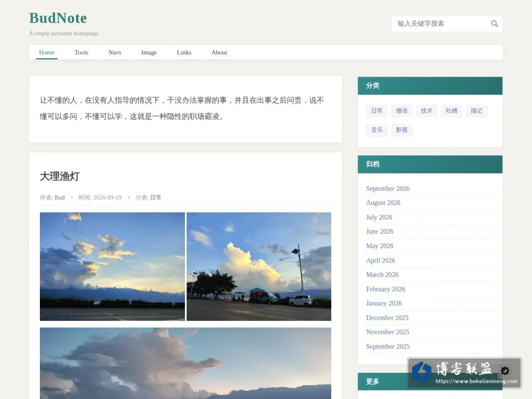Screen dimensions: 532x399
Task: Open the January 2026 archive
Action: point(384,303)
